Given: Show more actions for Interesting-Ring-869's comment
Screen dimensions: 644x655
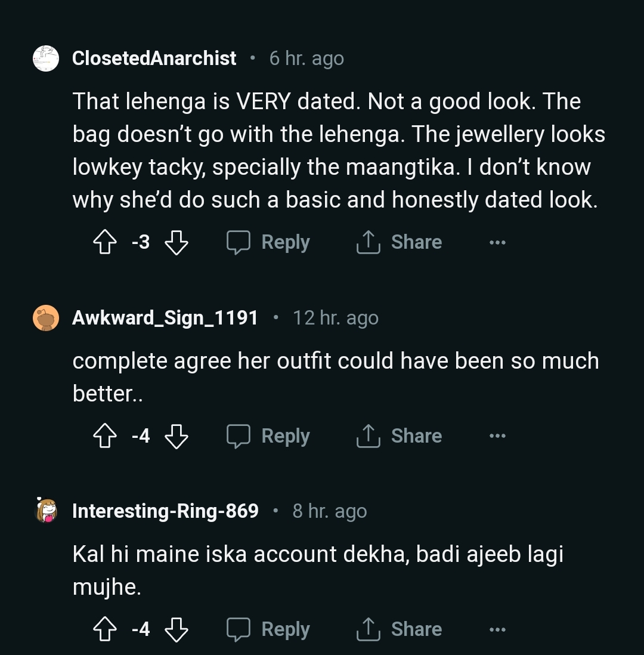Looking at the screenshot, I should [497, 629].
